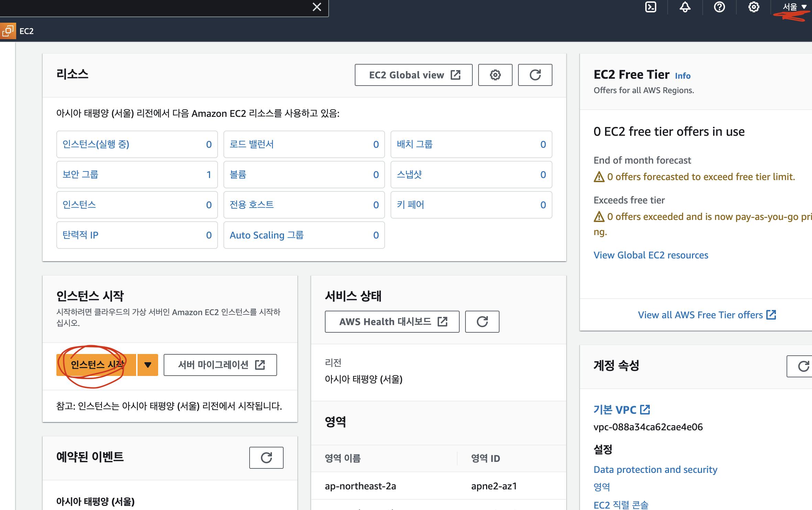Image resolution: width=812 pixels, height=510 pixels.
Task: Expand the 인스턴스 시작 dropdown arrow
Action: pyautogui.click(x=148, y=365)
